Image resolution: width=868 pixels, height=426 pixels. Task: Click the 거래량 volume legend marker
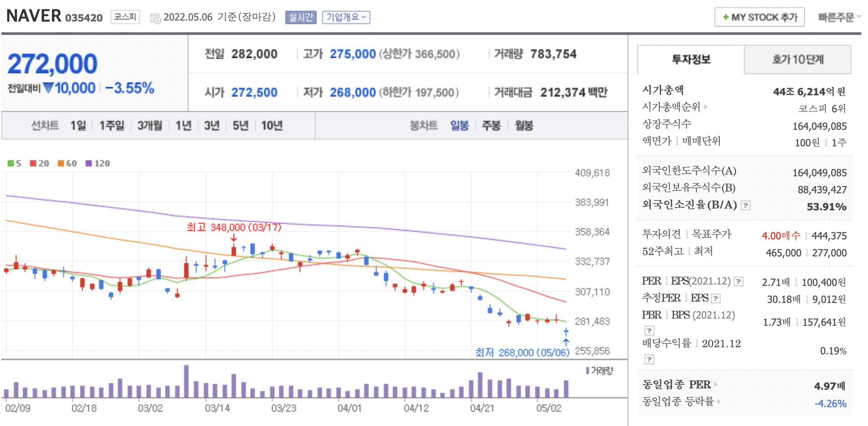[588, 371]
